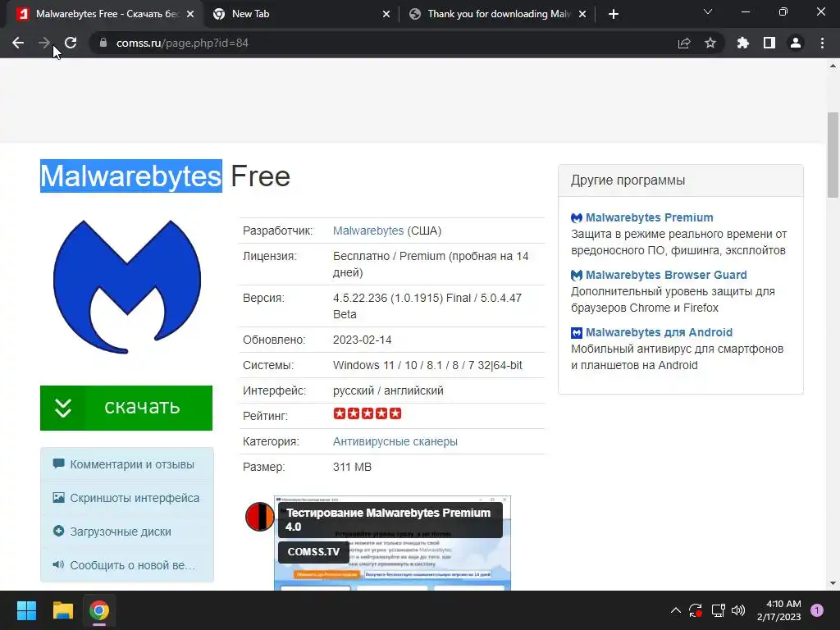This screenshot has height=630, width=840.
Task: Open the Malwarebytes Premium link
Action: 650,217
